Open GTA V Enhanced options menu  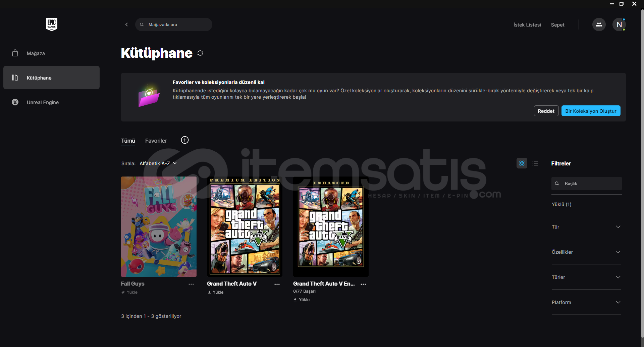tap(363, 284)
